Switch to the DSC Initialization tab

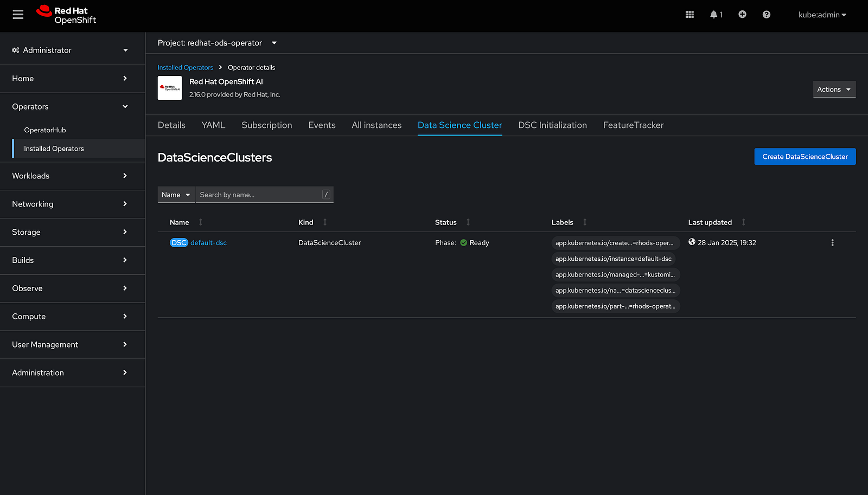(x=552, y=125)
